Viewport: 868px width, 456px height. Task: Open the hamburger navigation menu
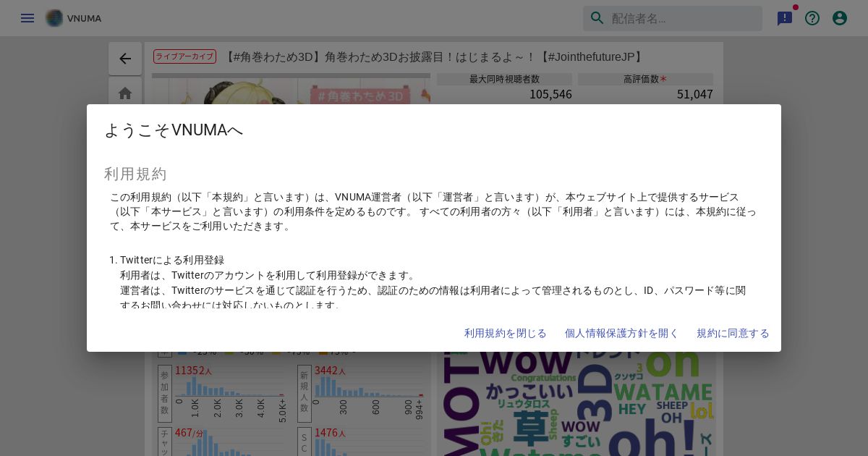(27, 18)
